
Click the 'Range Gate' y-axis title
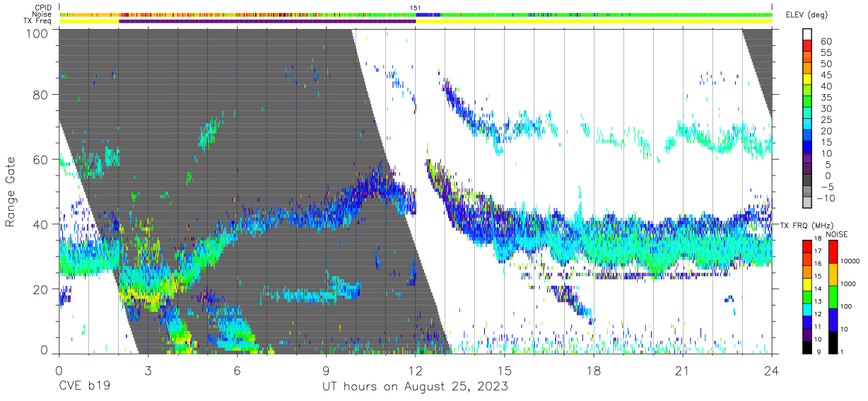pyautogui.click(x=10, y=192)
